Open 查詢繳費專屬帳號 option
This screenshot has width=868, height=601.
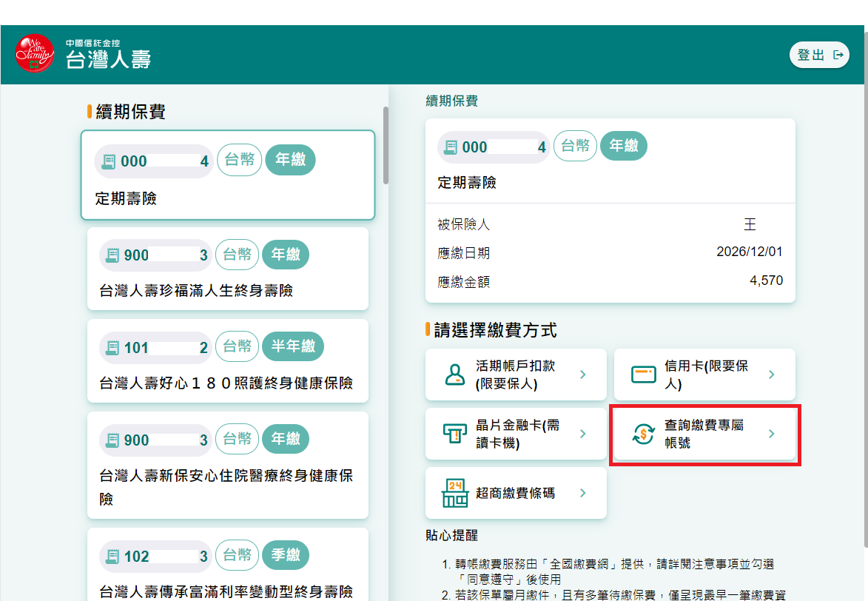click(x=704, y=434)
